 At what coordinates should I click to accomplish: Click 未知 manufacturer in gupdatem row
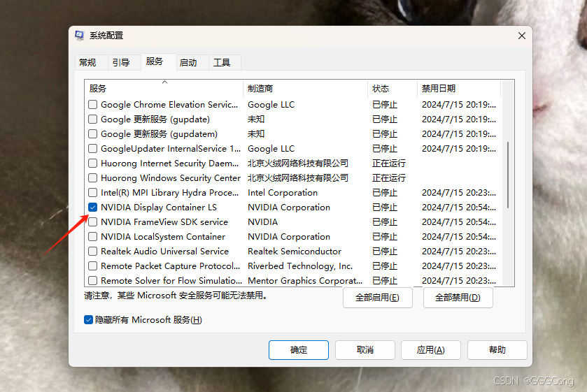(x=256, y=134)
